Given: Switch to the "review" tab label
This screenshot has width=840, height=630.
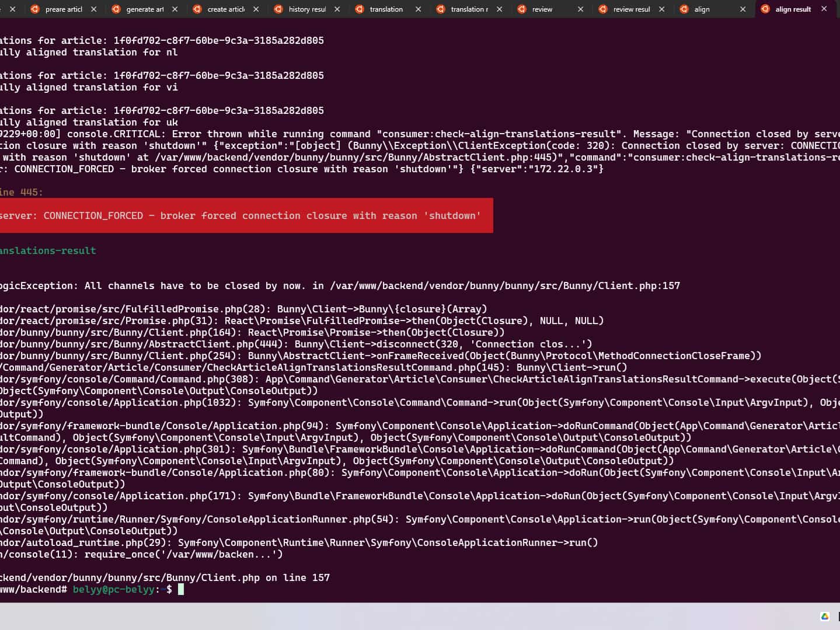Looking at the screenshot, I should tap(542, 9).
